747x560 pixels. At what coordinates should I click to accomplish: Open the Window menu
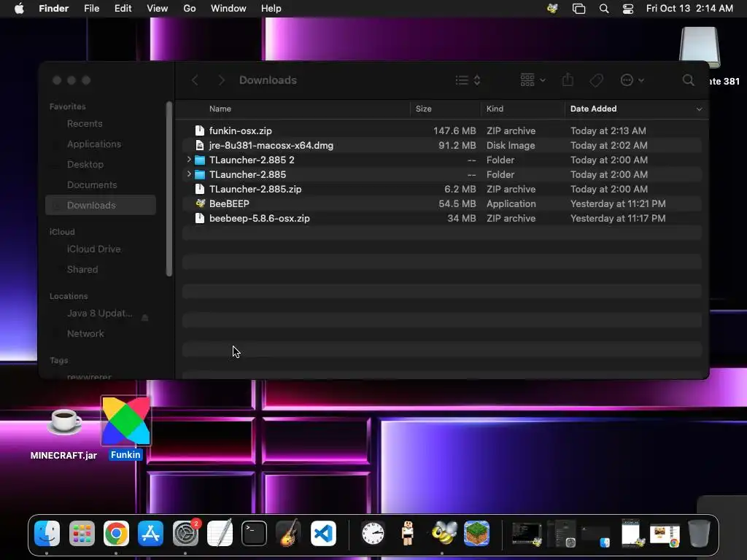click(228, 9)
